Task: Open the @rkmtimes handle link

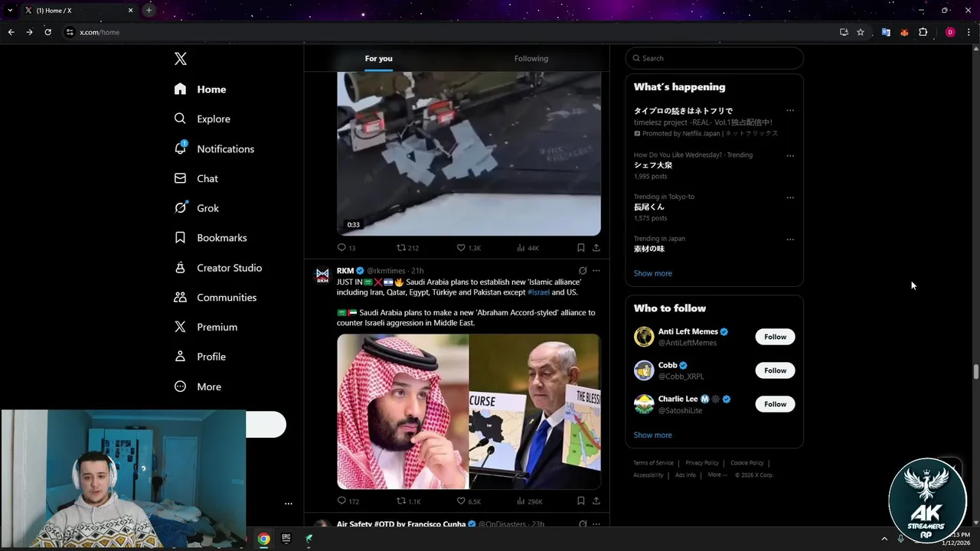Action: pyautogui.click(x=386, y=271)
